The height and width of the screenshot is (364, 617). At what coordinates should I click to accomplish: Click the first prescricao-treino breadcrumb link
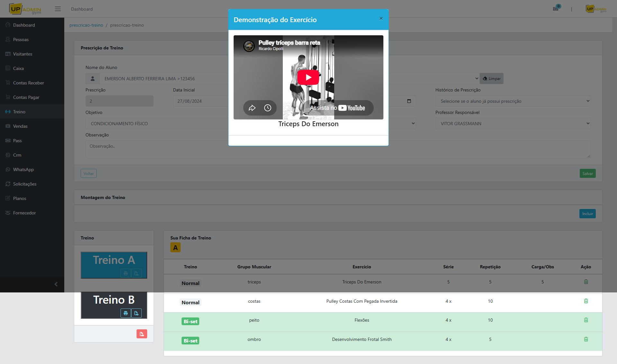tap(86, 25)
